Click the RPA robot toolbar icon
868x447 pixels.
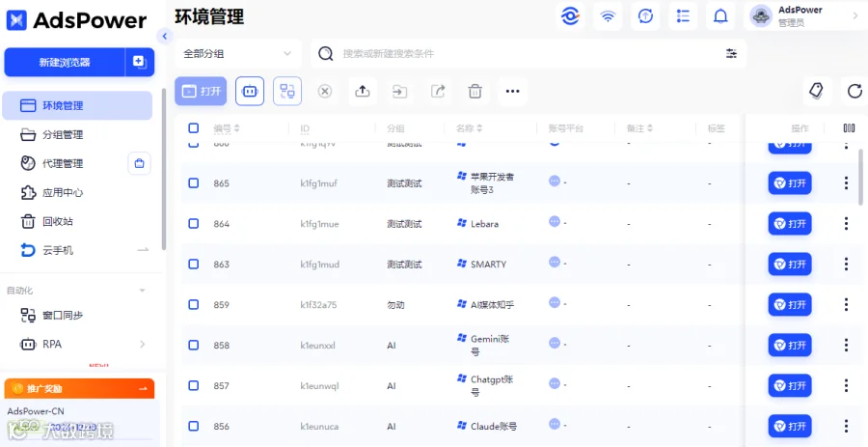(x=250, y=91)
